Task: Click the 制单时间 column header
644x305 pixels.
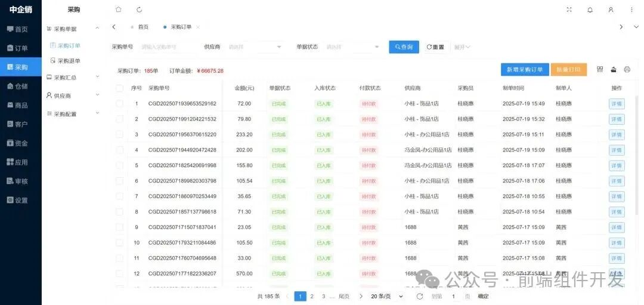Action: [513, 88]
